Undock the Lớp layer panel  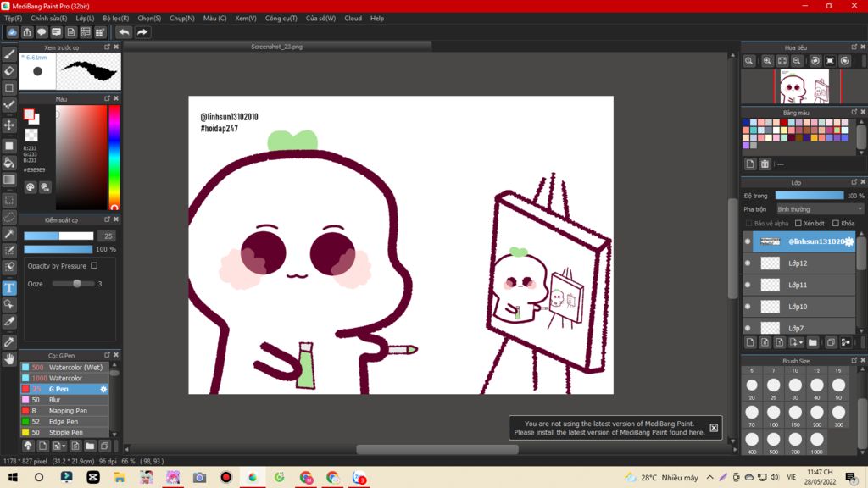pyautogui.click(x=854, y=182)
